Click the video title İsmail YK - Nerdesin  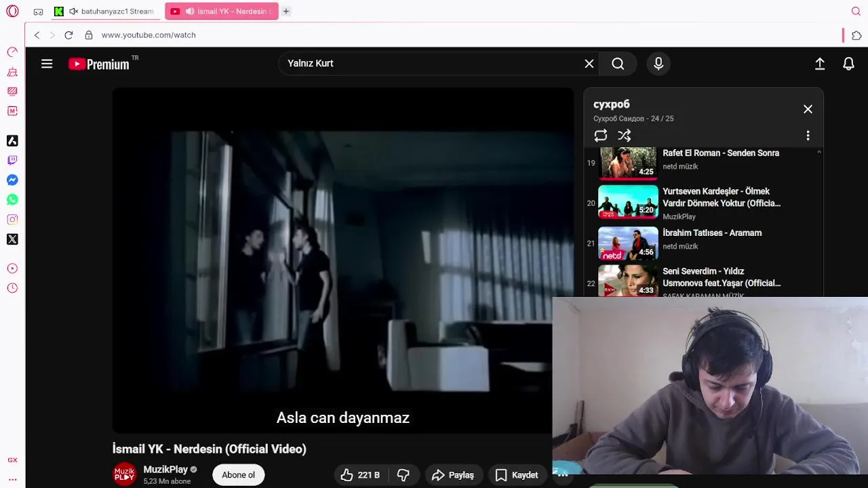pyautogui.click(x=210, y=449)
